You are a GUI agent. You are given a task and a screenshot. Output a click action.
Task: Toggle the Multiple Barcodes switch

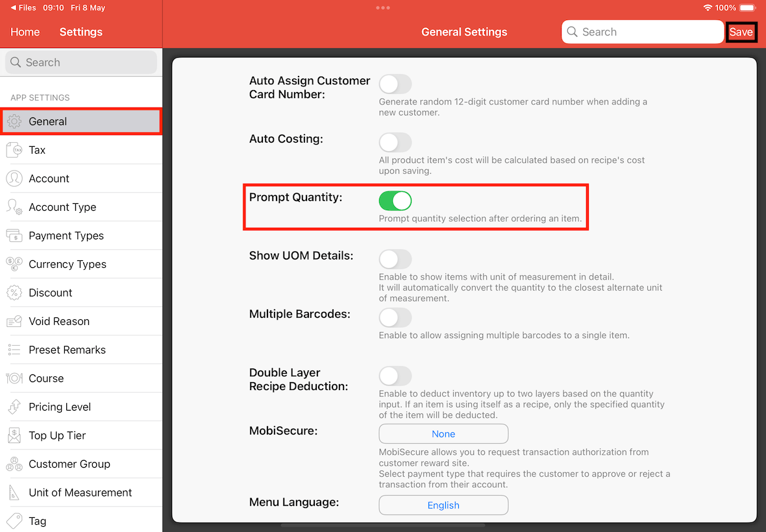pyautogui.click(x=395, y=318)
